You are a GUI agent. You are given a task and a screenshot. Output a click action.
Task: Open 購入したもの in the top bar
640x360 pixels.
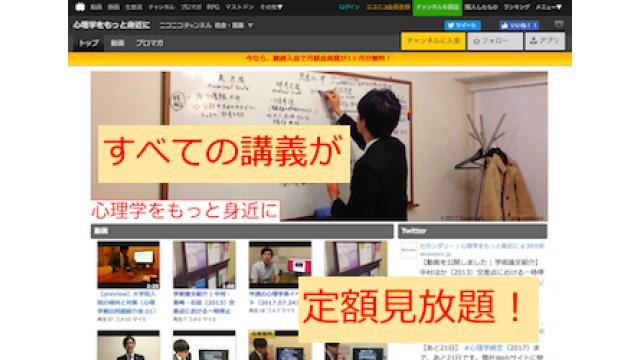click(x=481, y=7)
